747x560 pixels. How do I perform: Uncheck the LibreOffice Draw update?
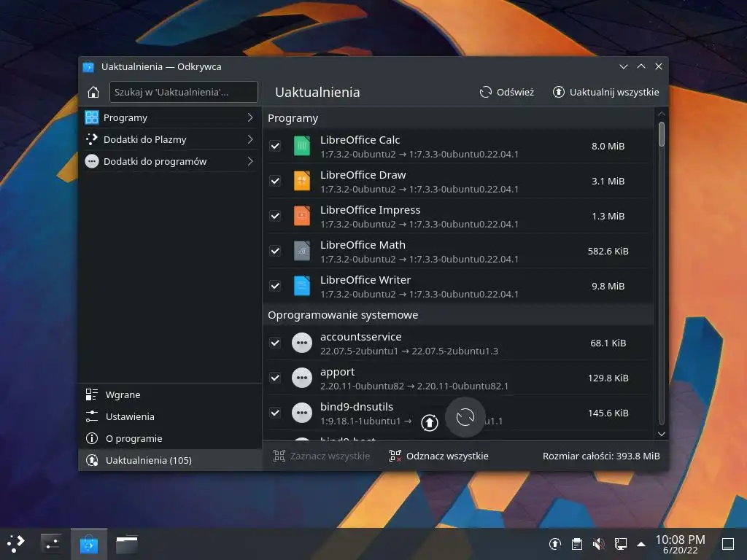[275, 181]
